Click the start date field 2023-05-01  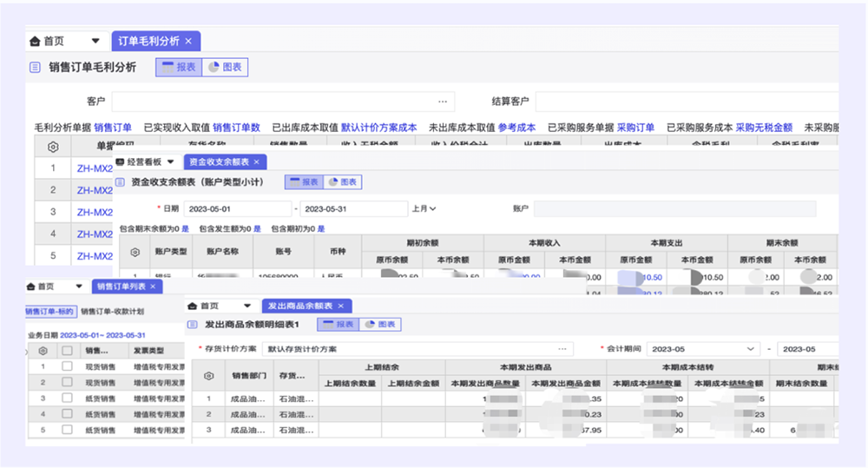pos(226,208)
